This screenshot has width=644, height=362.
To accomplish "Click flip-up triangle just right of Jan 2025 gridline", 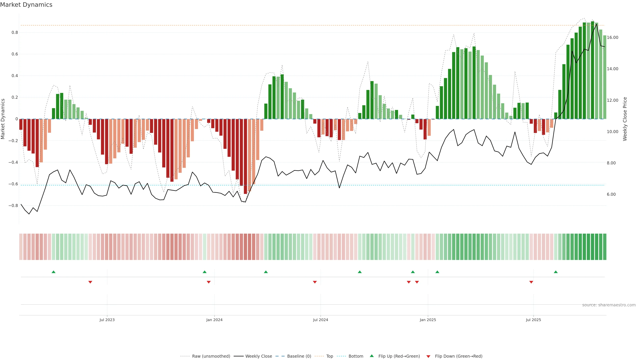I will pos(437,272).
